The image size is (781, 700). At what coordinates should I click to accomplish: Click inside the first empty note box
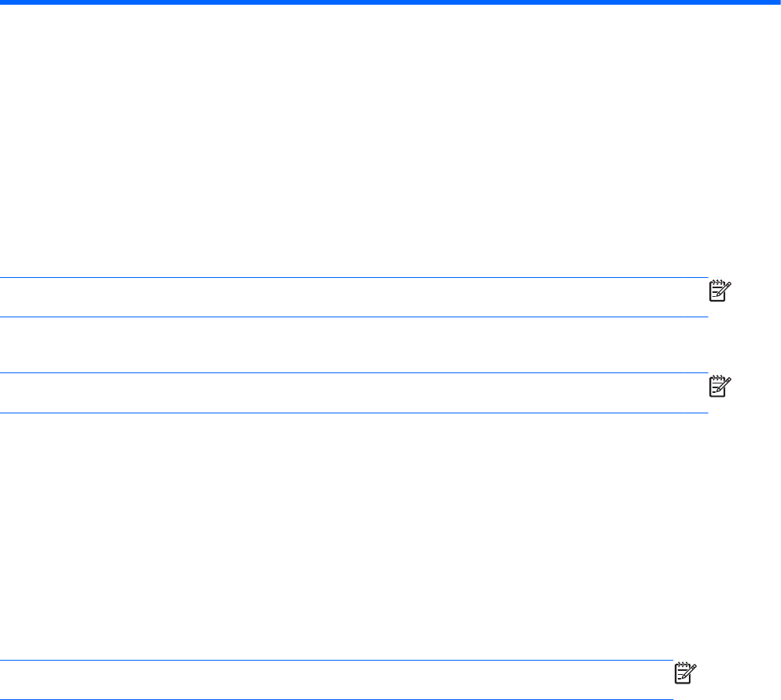pyautogui.click(x=346, y=297)
